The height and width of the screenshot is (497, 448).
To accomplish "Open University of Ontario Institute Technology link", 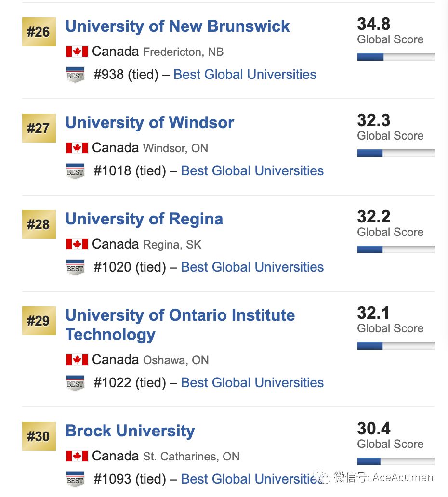I will click(x=180, y=325).
